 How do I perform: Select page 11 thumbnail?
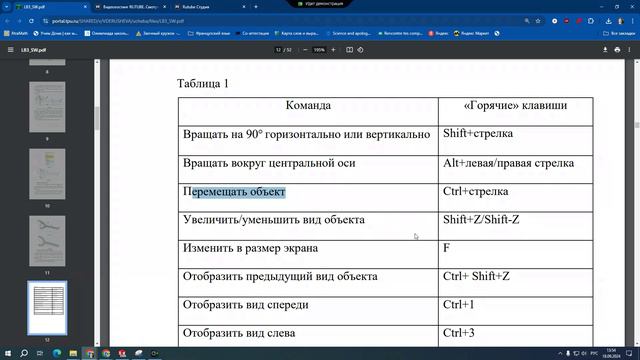47,241
